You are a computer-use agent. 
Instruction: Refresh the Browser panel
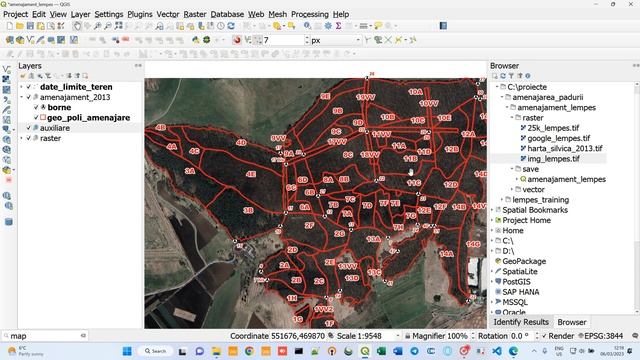tap(503, 76)
